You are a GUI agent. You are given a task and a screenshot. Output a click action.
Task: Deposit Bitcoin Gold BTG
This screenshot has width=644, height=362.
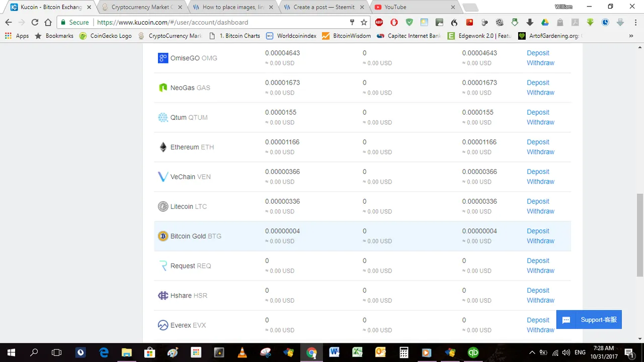[538, 231]
